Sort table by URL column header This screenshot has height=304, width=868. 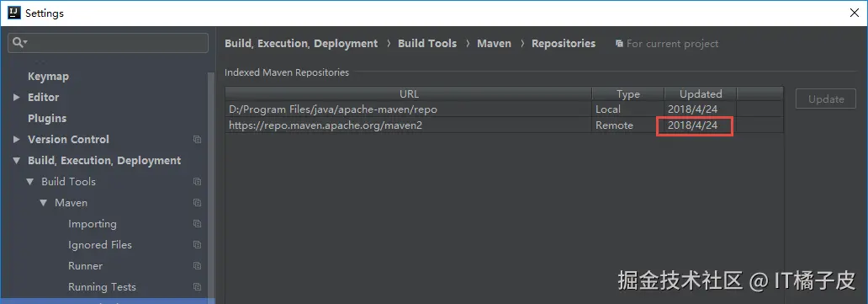click(x=409, y=93)
